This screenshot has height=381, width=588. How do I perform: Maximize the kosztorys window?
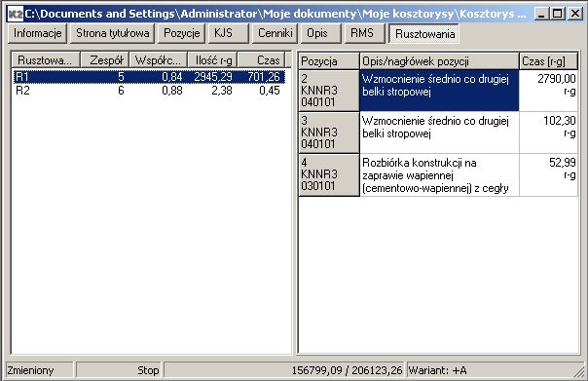coord(557,14)
